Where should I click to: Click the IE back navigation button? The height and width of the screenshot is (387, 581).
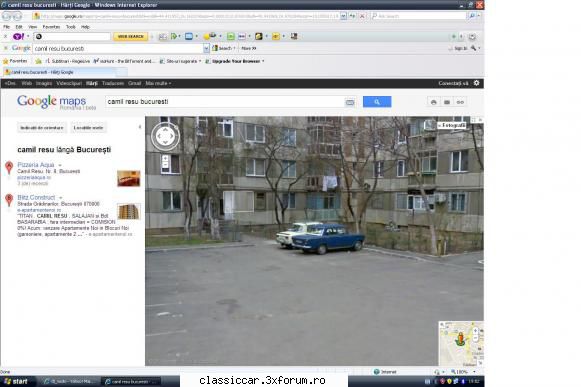point(7,16)
